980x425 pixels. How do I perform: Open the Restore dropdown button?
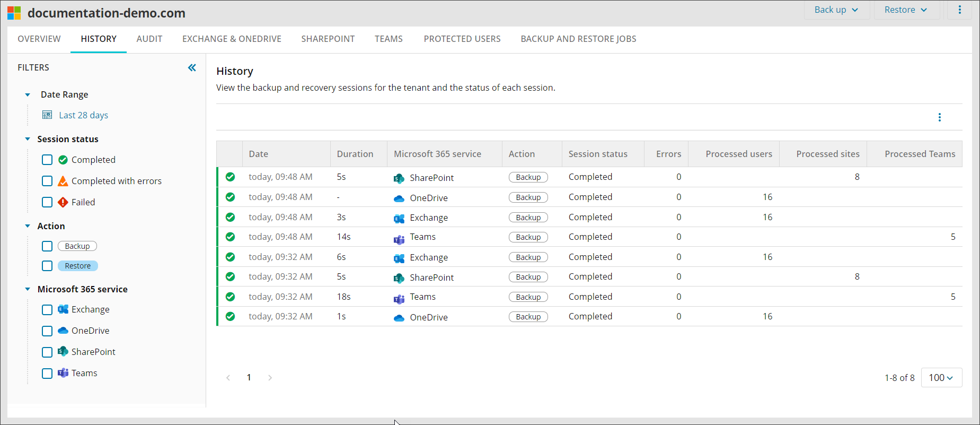coord(905,10)
